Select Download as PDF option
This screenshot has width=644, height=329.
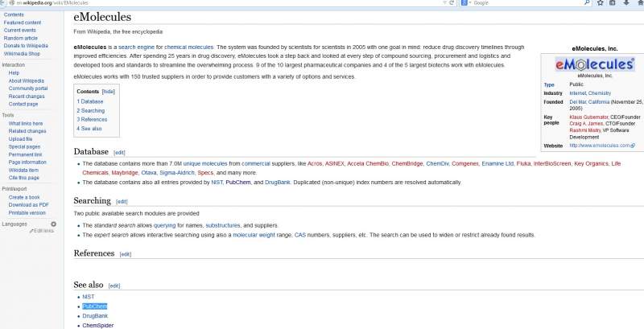click(x=29, y=204)
